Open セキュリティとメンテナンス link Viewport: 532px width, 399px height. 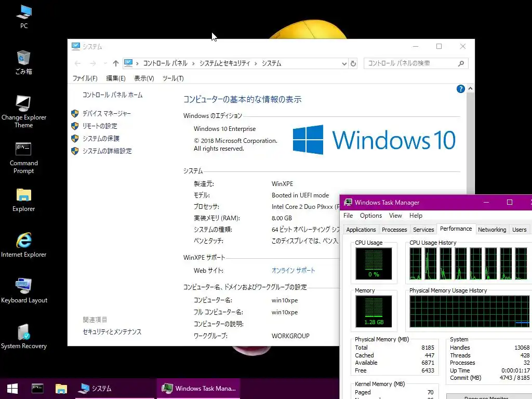click(112, 332)
